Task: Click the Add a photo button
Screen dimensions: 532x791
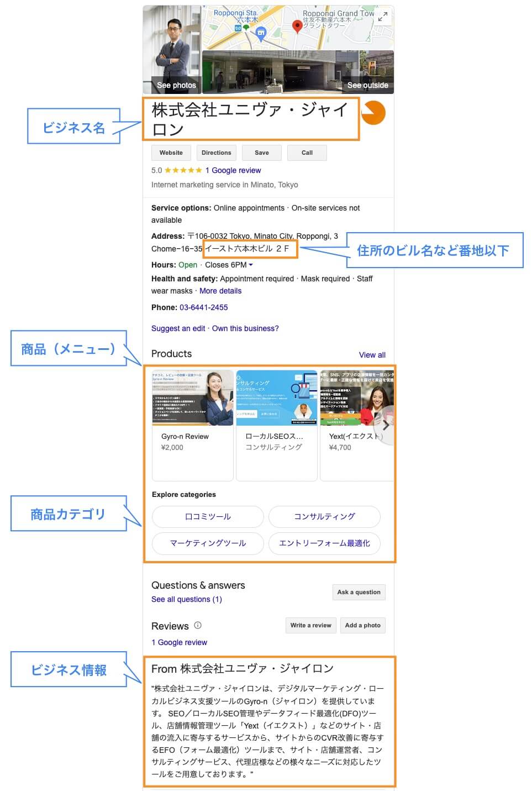Action: pyautogui.click(x=363, y=625)
